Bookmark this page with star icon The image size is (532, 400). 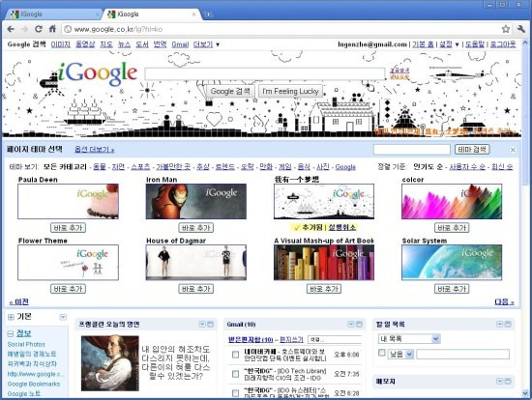tap(506, 29)
